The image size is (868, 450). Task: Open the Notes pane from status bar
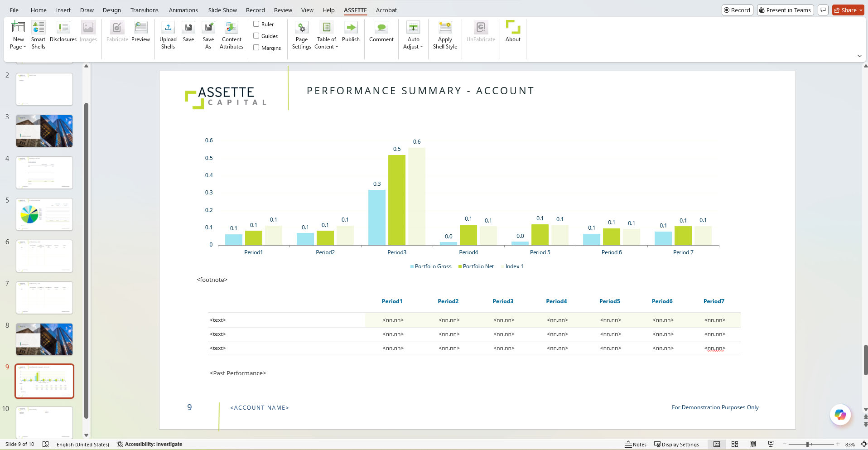636,444
